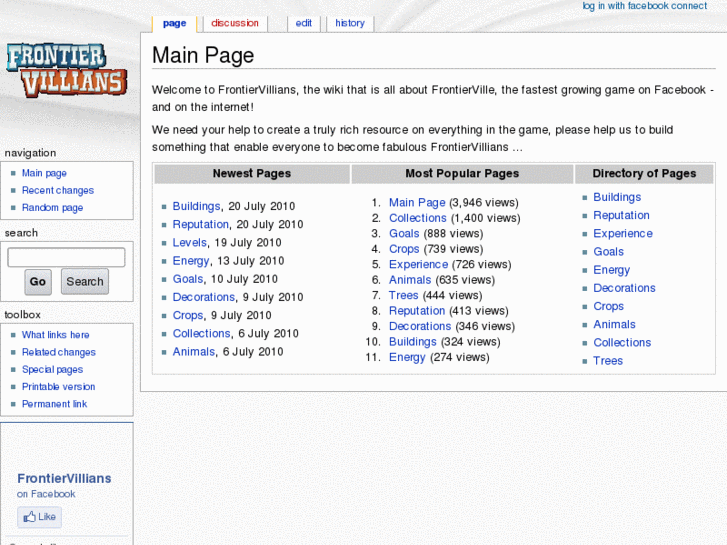The image size is (727, 545).
Task: Open Animals in Directory of Pages
Action: point(614,324)
